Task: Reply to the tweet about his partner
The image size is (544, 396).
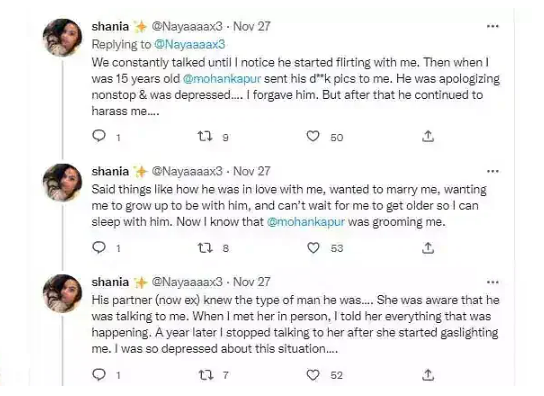Action: pyautogui.click(x=99, y=374)
